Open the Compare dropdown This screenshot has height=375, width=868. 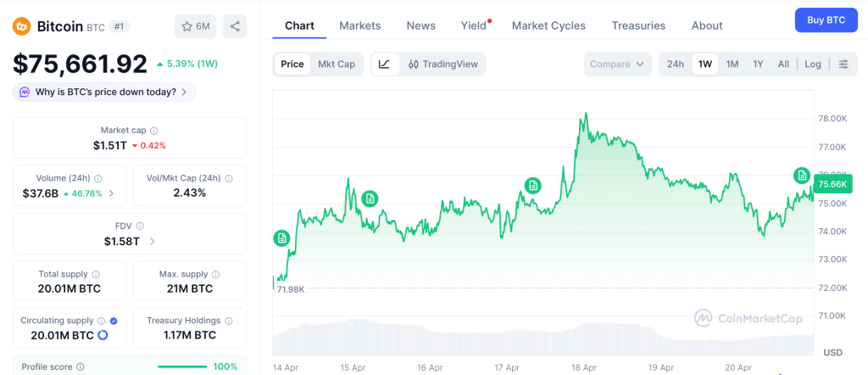(x=617, y=64)
